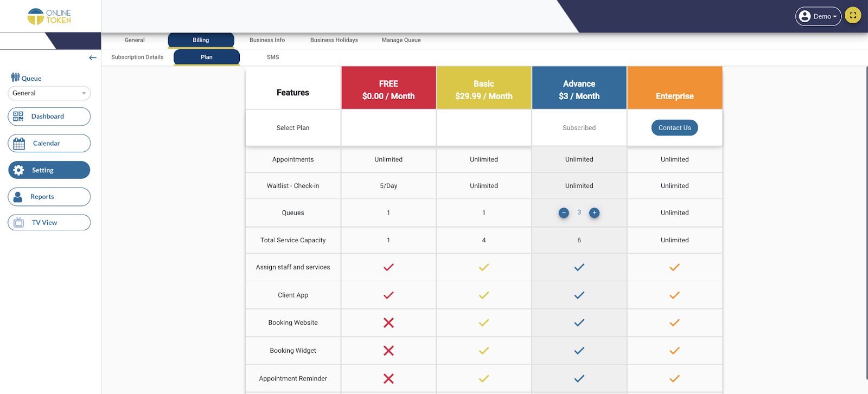This screenshot has height=394, width=868.
Task: Click the Dashboard QR code icon
Action: (x=18, y=117)
